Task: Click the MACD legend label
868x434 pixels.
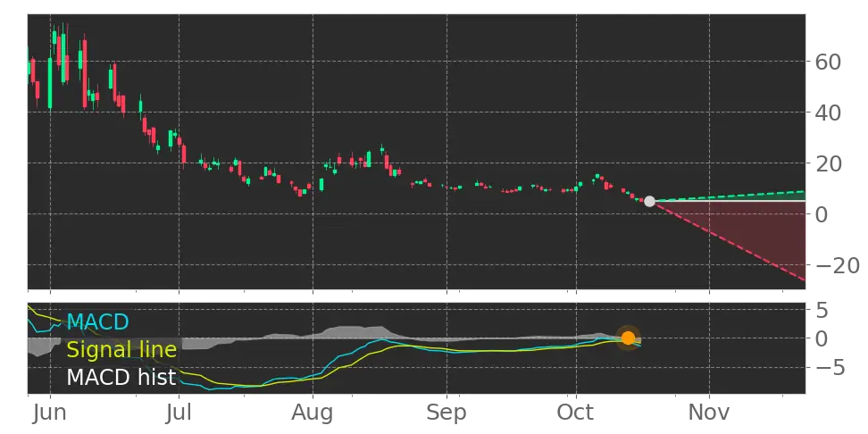Action: point(97,321)
